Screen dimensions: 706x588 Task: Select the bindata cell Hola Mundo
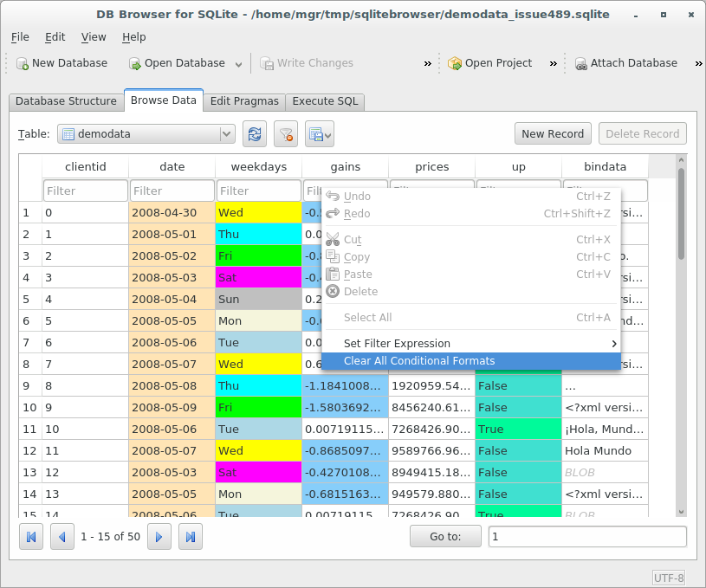(x=606, y=450)
